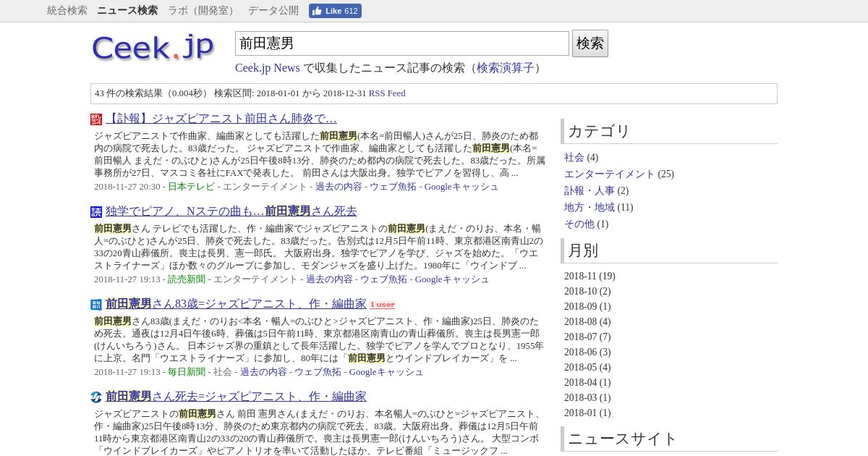Viewport: 868px width, 456px height.
Task: Filter by その他 category
Action: (x=579, y=224)
